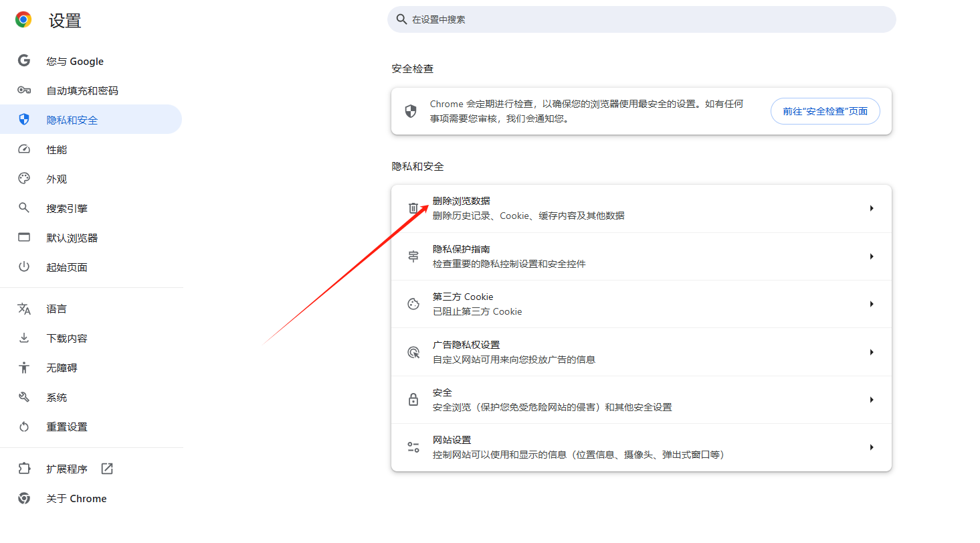Expand the 第三方 Cookie row arrow
The width and height of the screenshot is (980, 543).
[872, 304]
